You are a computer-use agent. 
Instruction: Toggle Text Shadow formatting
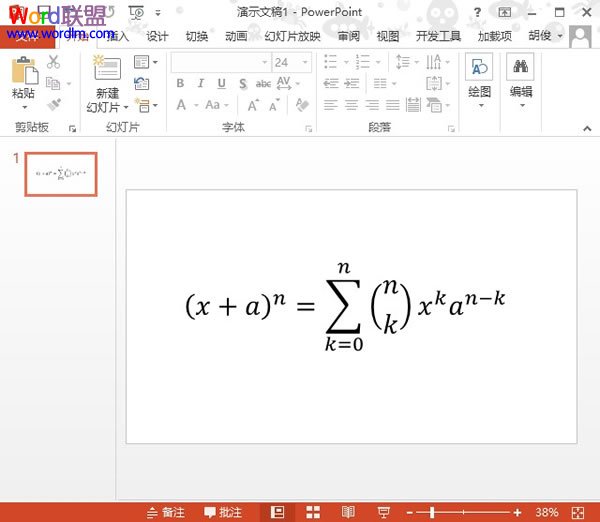[243, 83]
